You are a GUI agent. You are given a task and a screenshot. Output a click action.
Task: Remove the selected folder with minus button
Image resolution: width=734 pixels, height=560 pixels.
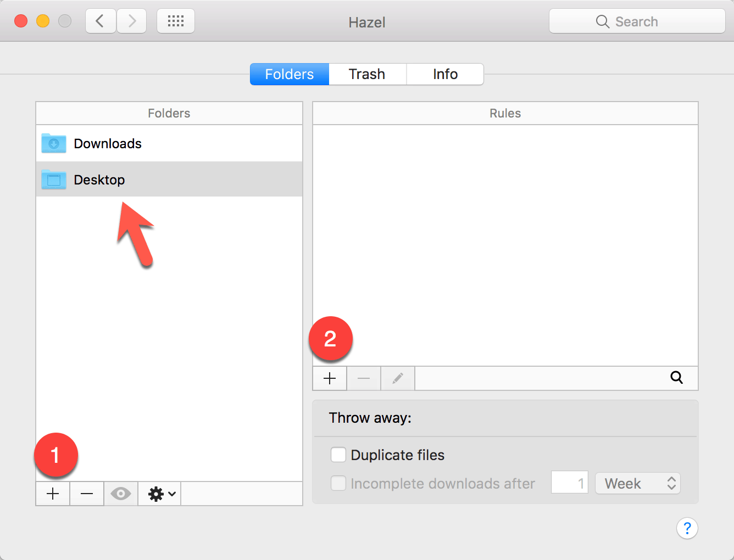pyautogui.click(x=87, y=494)
